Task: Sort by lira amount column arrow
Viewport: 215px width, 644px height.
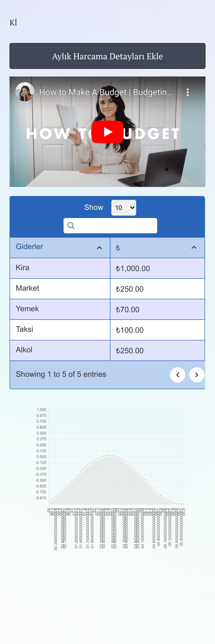Action: tap(194, 247)
